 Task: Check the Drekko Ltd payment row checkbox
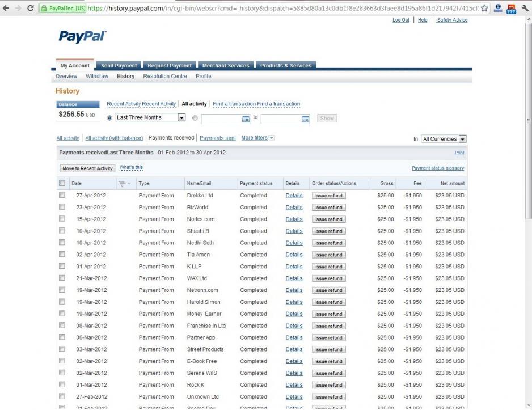click(x=62, y=195)
